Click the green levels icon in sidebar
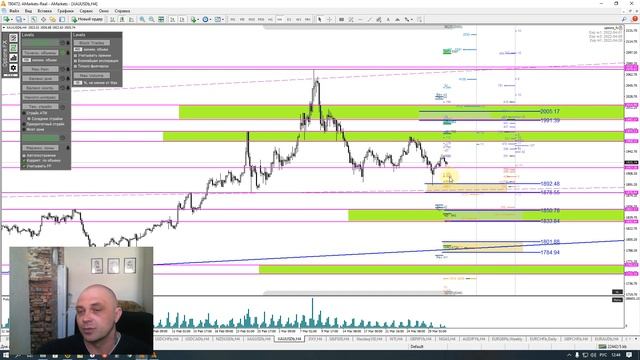 (13, 48)
